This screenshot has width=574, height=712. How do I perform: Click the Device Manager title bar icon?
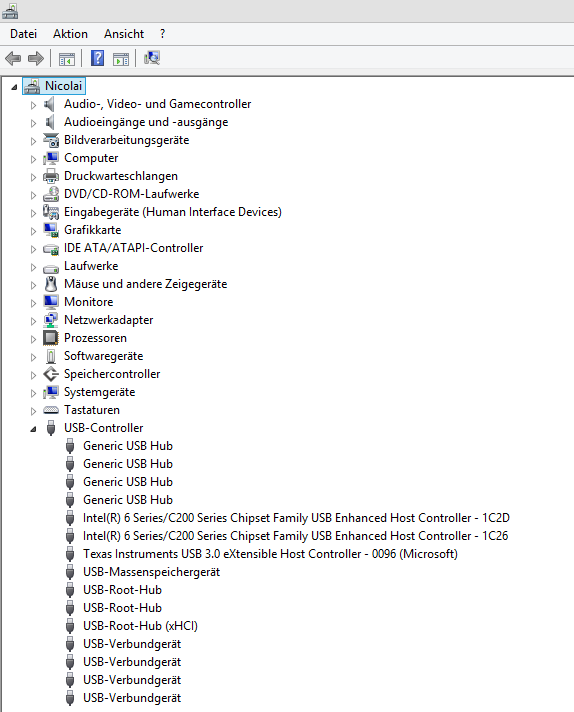(10, 11)
